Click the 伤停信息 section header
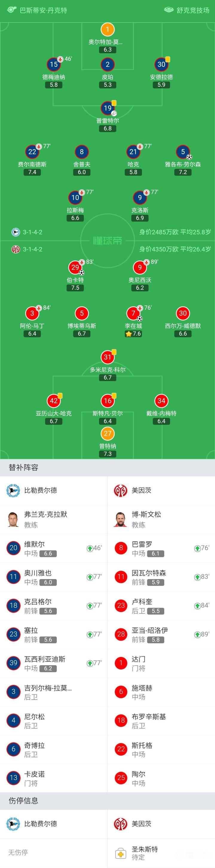This screenshot has height=868, width=215. 24,801
